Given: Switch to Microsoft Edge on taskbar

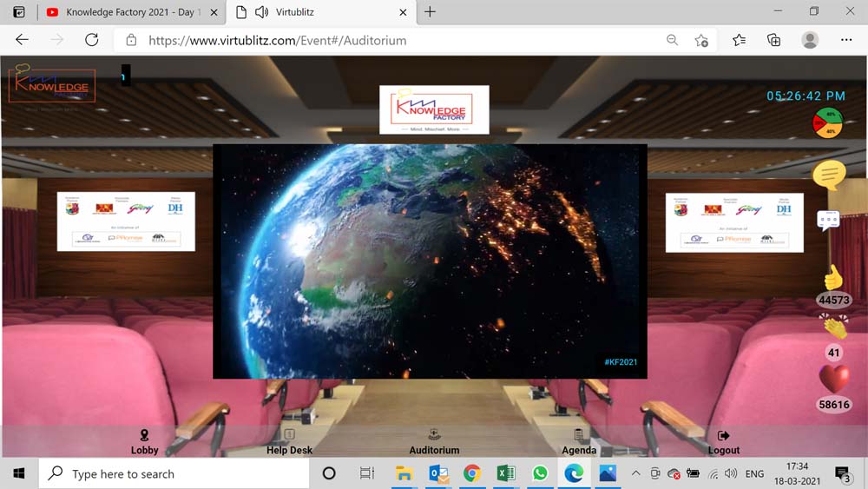Looking at the screenshot, I should tap(574, 473).
